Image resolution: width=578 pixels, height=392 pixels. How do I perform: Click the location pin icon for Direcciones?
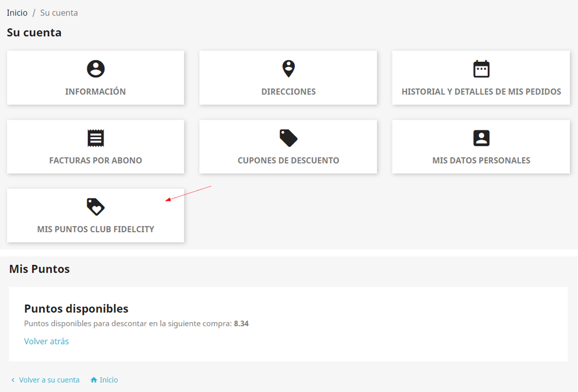(x=288, y=69)
